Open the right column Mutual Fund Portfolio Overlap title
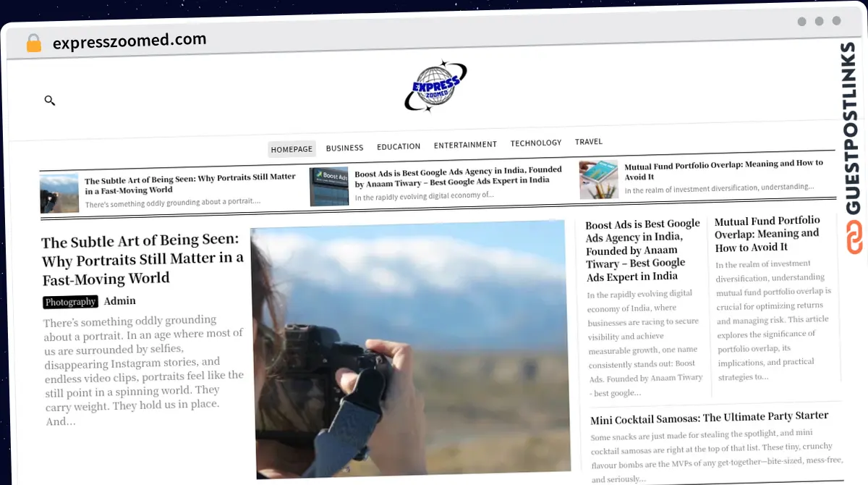Viewport: 868px width, 485px height. pyautogui.click(x=767, y=233)
